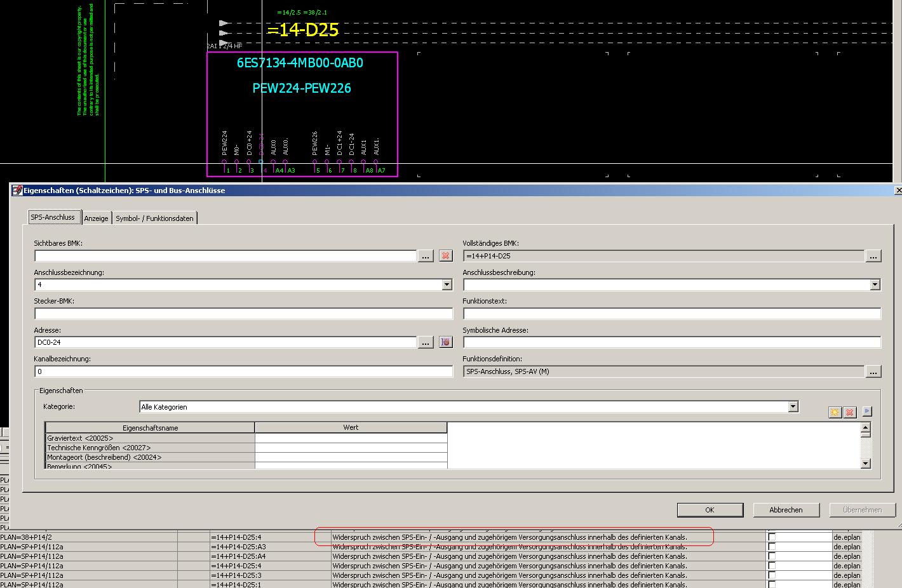This screenshot has height=588, width=902.
Task: Open the Symbol- / Funktionsdaten tab
Action: pos(154,218)
